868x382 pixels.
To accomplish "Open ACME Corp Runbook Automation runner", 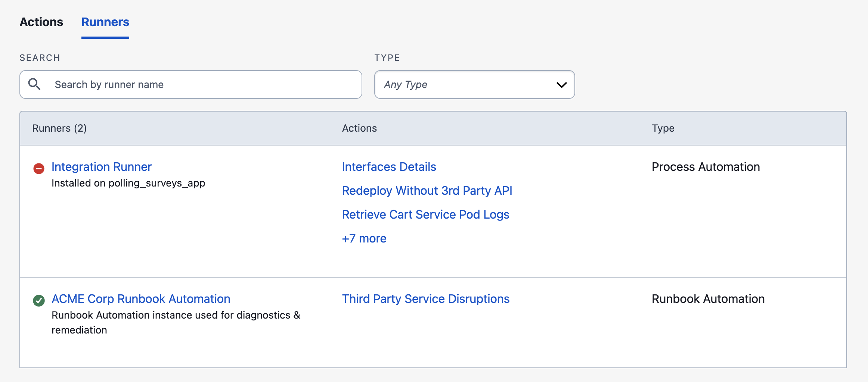I will tap(141, 299).
